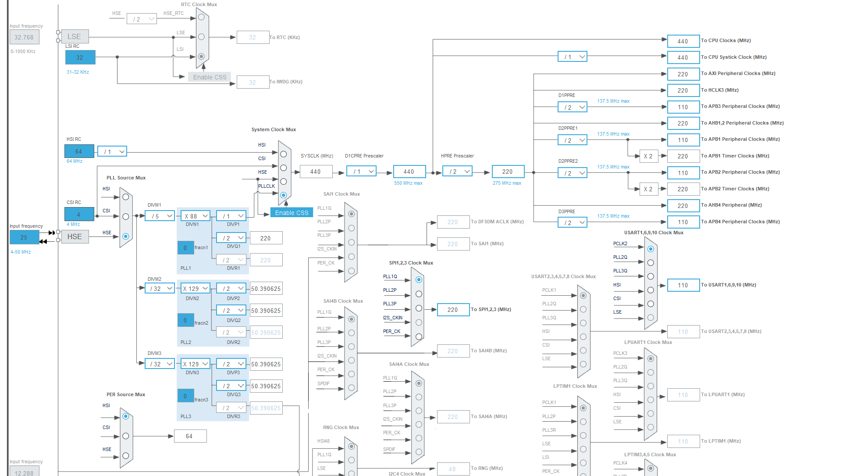The width and height of the screenshot is (868, 476).
Task: Select PLL2P in SPI1,2,3 Clock Mux
Action: point(419,294)
